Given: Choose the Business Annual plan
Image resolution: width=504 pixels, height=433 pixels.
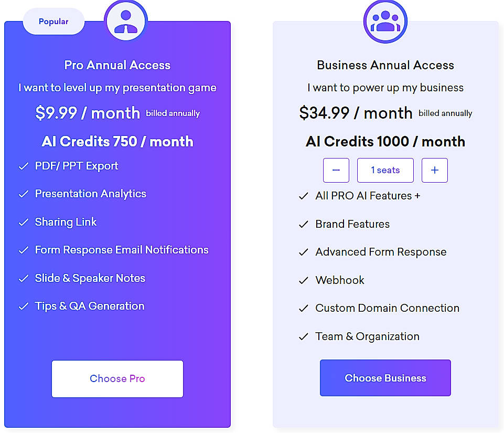Looking at the screenshot, I should tap(385, 378).
